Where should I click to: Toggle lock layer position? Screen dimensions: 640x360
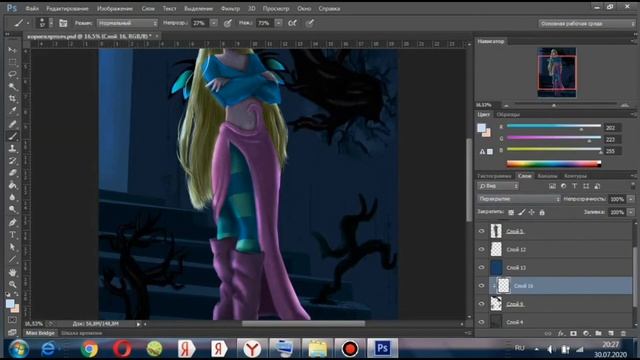click(531, 212)
